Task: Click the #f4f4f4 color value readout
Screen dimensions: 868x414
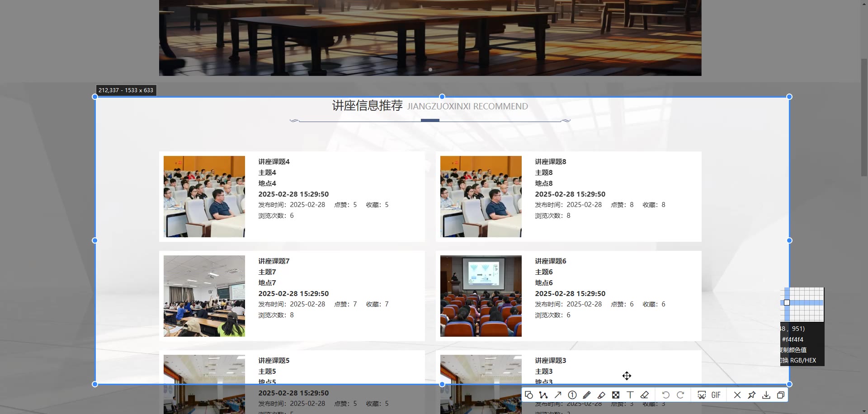Action: (x=793, y=339)
